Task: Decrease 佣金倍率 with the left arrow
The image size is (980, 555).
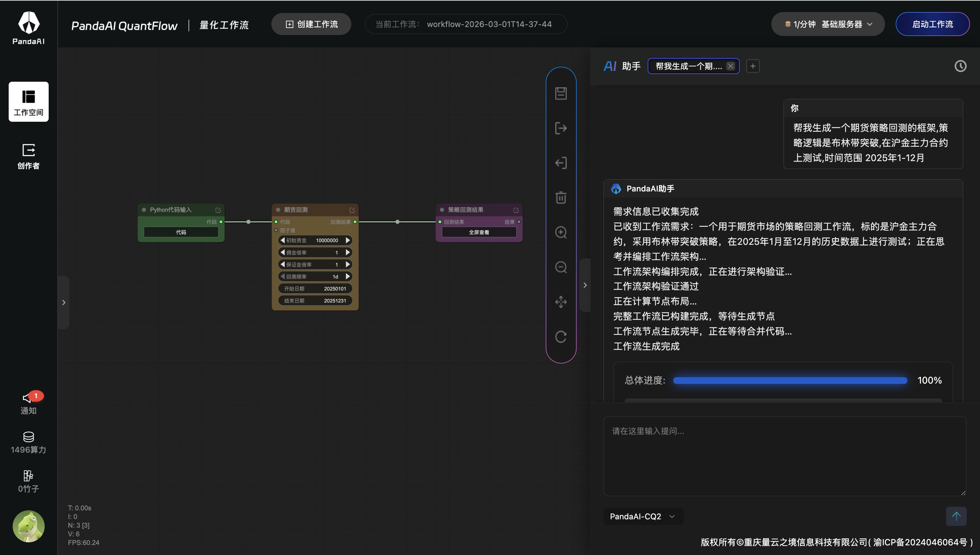Action: pyautogui.click(x=283, y=252)
